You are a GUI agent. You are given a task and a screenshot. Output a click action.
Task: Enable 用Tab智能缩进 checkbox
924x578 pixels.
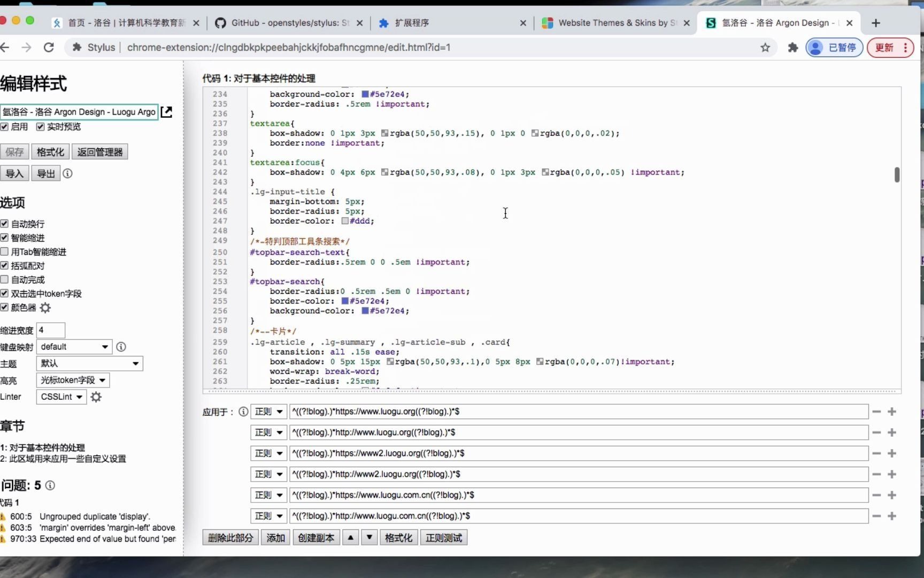point(4,252)
